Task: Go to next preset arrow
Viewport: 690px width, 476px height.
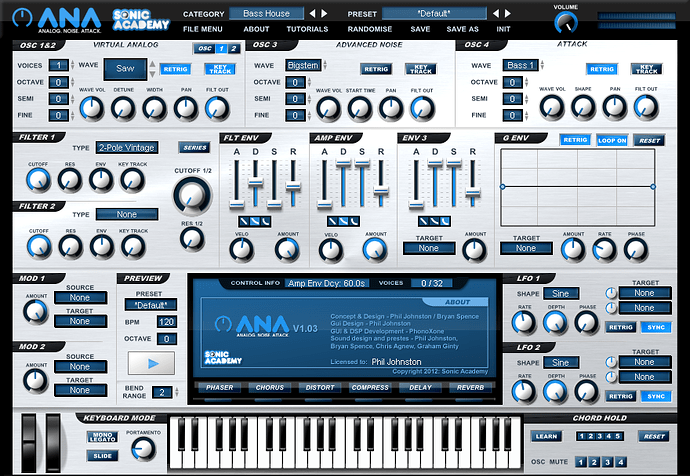Action: click(x=508, y=14)
